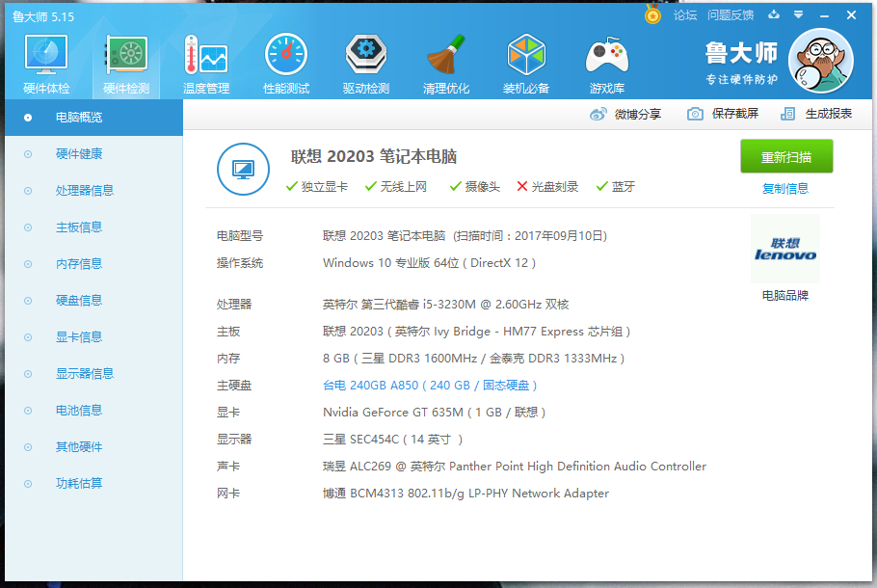877x588 pixels.
Task: Open the title bar dropdown menu arrow
Action: (799, 15)
